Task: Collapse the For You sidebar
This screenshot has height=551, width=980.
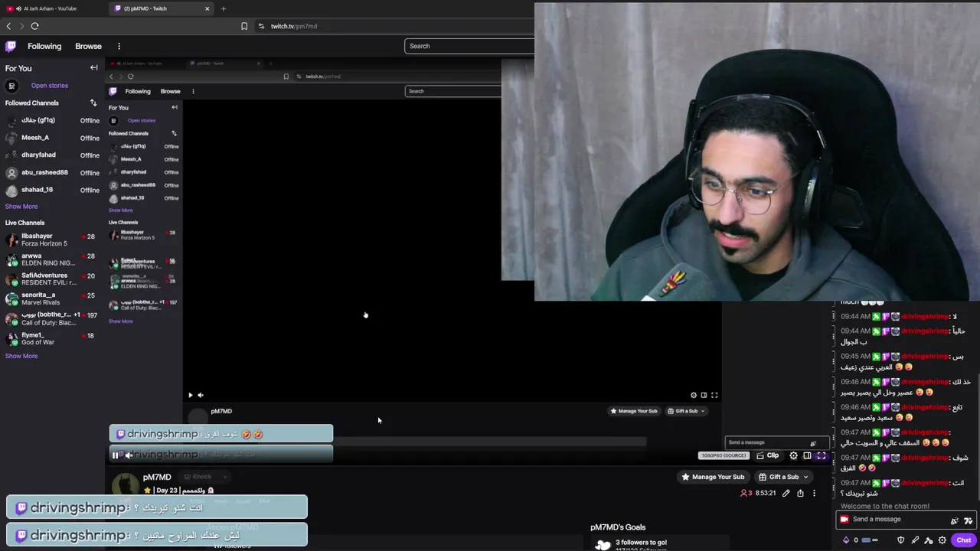Action: (93, 68)
